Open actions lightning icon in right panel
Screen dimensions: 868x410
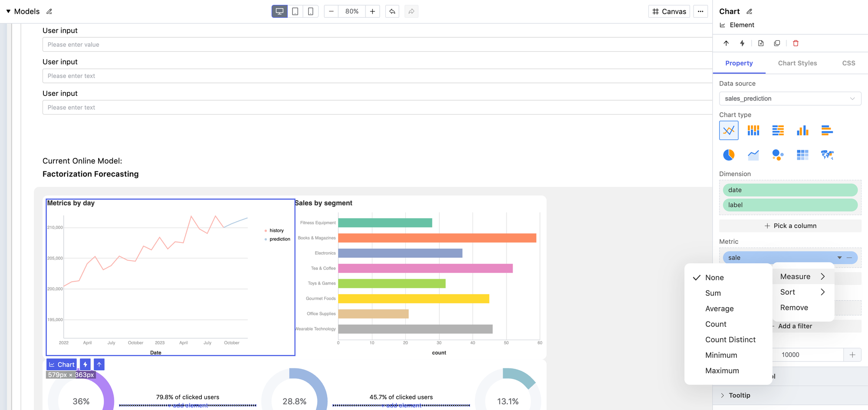click(x=742, y=43)
